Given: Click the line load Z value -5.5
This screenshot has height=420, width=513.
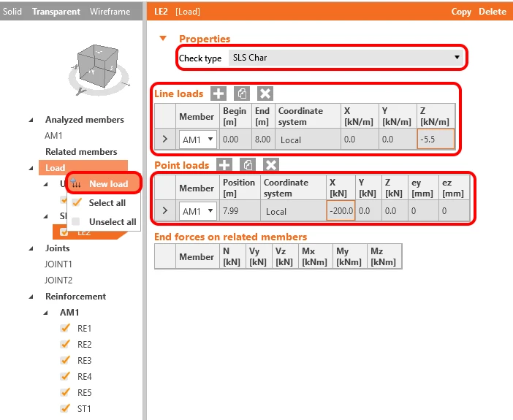Looking at the screenshot, I should pos(436,140).
